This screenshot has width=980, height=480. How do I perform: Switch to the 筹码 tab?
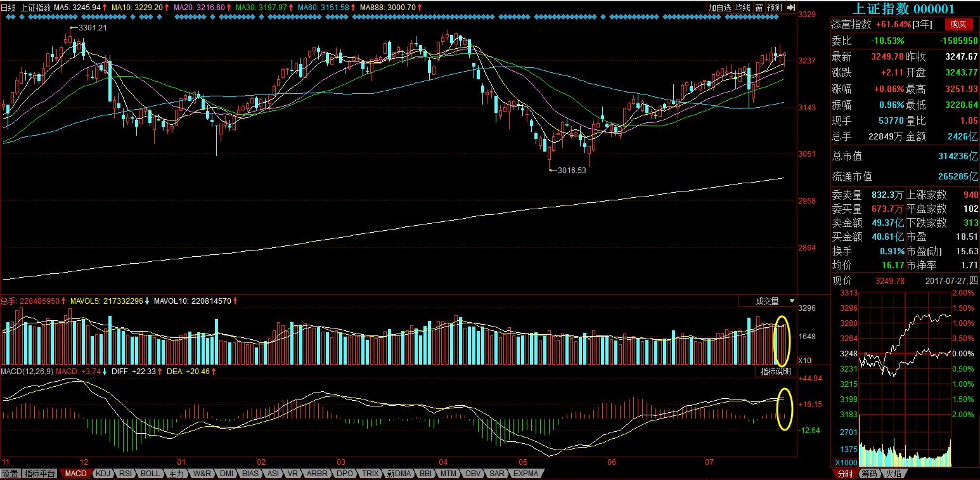coord(868,474)
